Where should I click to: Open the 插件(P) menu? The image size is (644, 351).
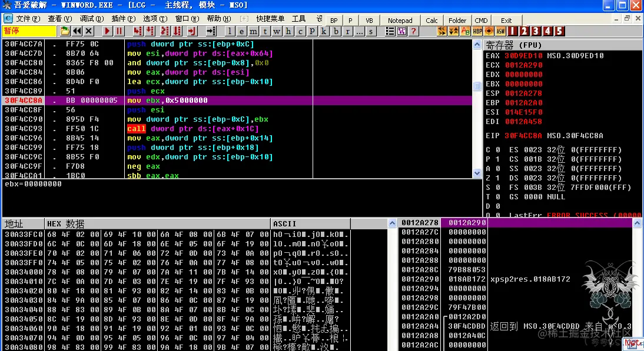124,19
